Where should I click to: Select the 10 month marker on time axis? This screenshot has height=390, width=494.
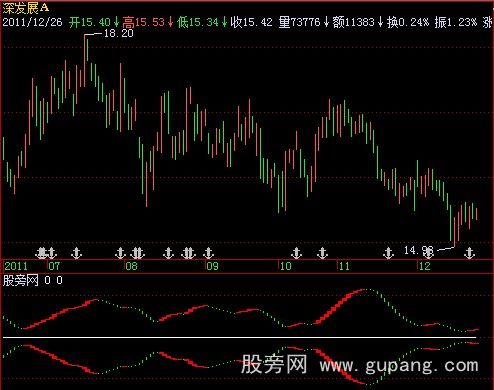[x=285, y=266]
